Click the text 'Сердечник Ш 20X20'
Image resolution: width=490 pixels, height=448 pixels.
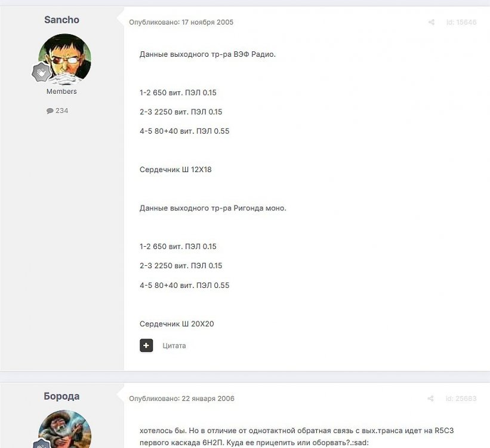pos(177,324)
